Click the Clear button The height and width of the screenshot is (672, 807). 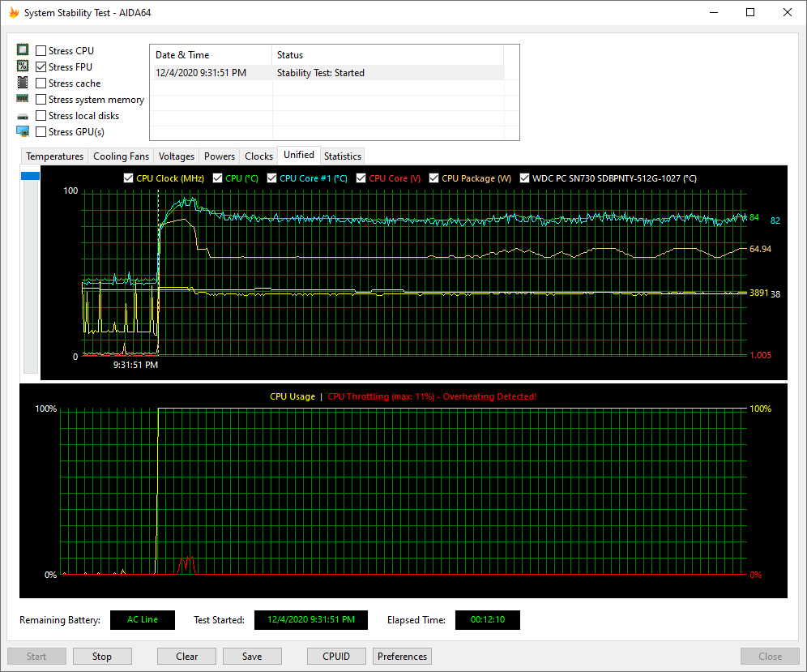[186, 656]
